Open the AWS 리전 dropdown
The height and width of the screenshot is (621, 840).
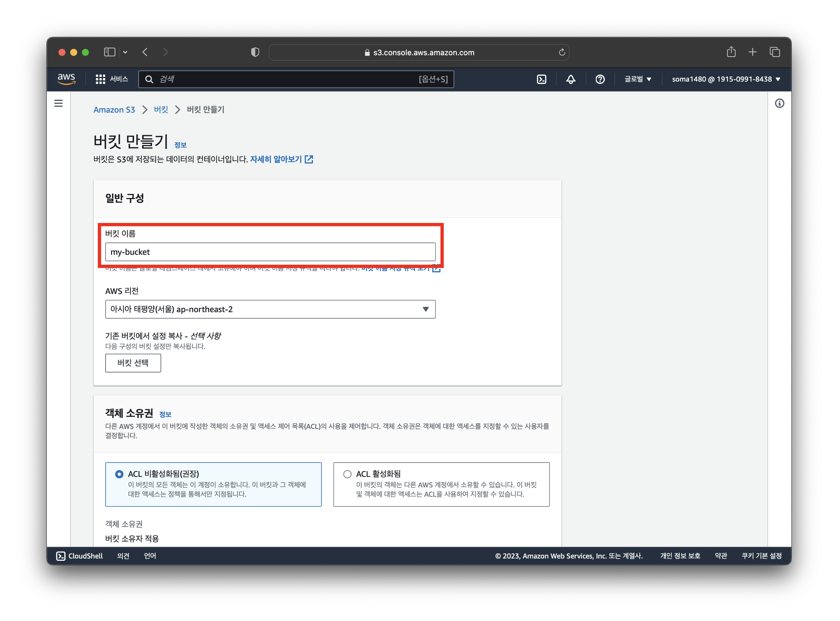pyautogui.click(x=270, y=309)
